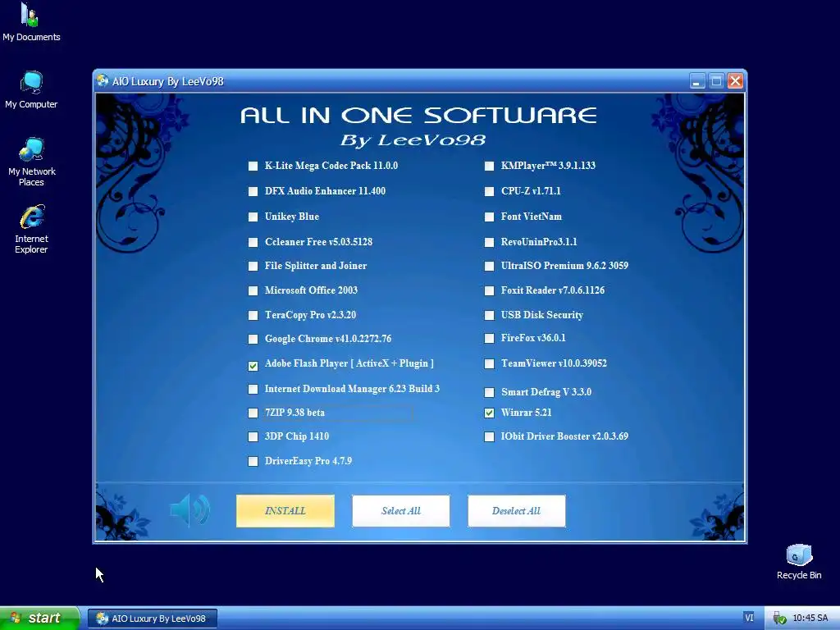This screenshot has width=840, height=630.
Task: Enable the 7ZIP 9.38 beta checkbox
Action: click(253, 413)
